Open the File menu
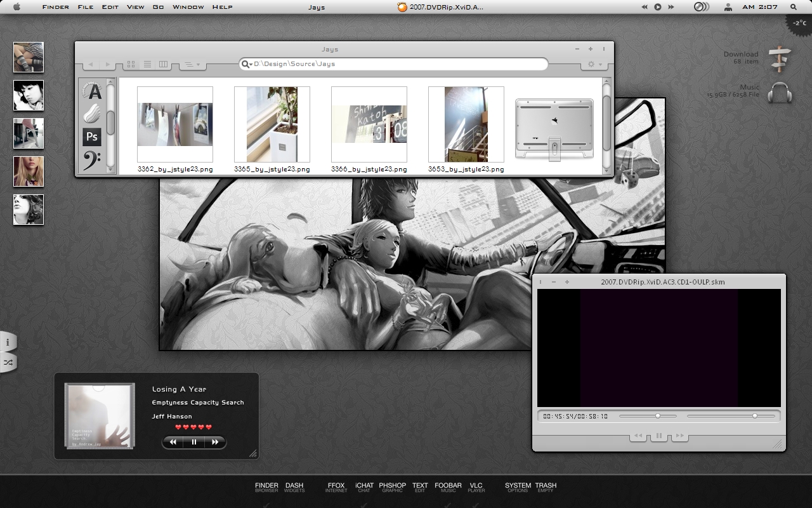The image size is (812, 508). 86,7
